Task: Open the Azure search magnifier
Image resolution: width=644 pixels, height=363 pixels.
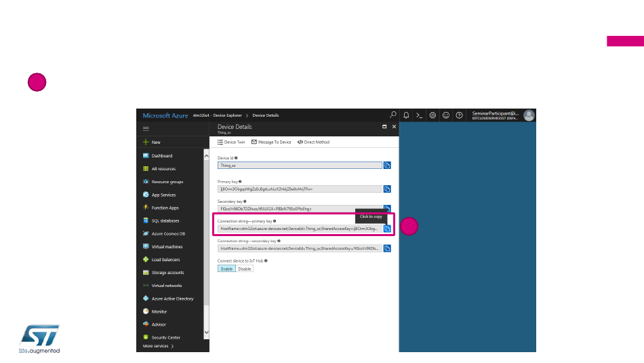Action: 393,115
